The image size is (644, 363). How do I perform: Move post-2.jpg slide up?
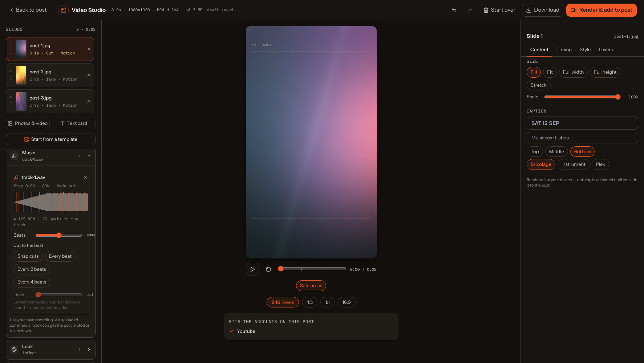(x=11, y=71)
